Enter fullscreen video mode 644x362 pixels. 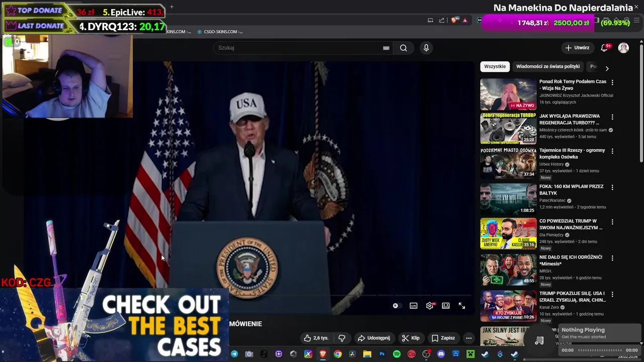pos(462,306)
